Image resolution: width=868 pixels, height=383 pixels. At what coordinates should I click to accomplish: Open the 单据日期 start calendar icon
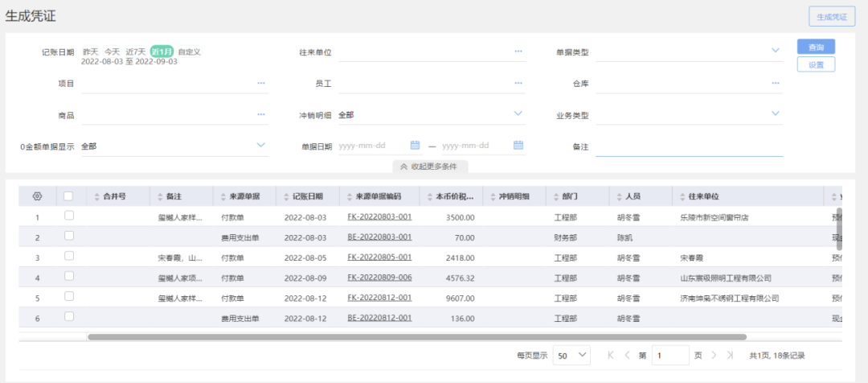click(x=416, y=145)
